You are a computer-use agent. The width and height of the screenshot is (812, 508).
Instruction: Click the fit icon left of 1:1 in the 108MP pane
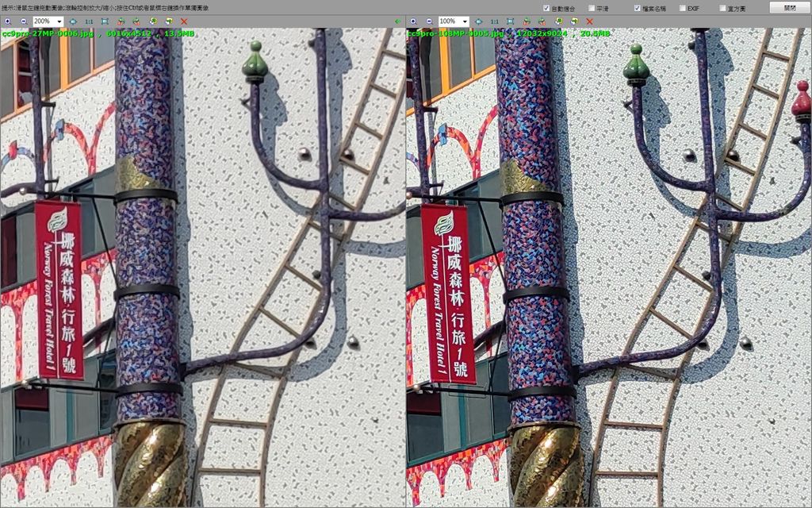pos(478,21)
